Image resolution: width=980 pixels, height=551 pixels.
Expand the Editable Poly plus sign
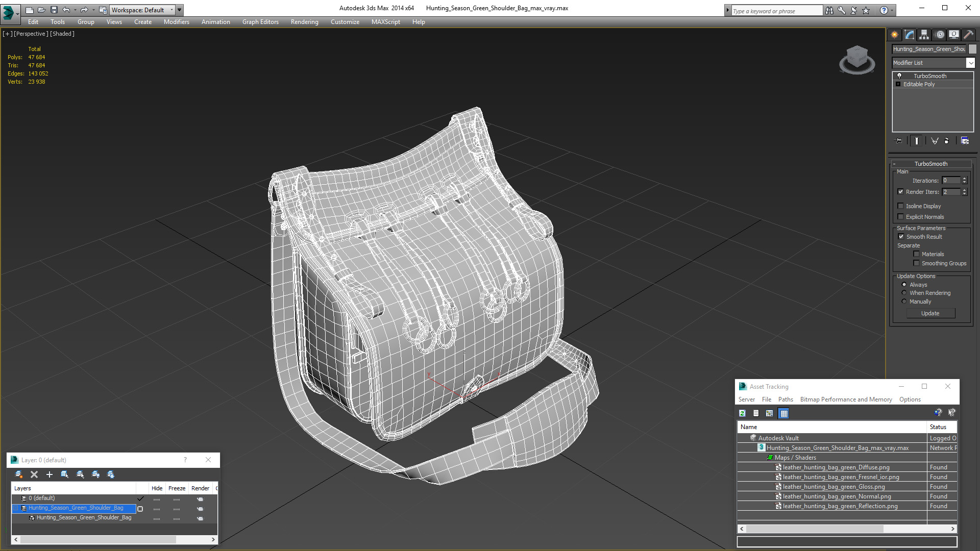[x=898, y=84]
